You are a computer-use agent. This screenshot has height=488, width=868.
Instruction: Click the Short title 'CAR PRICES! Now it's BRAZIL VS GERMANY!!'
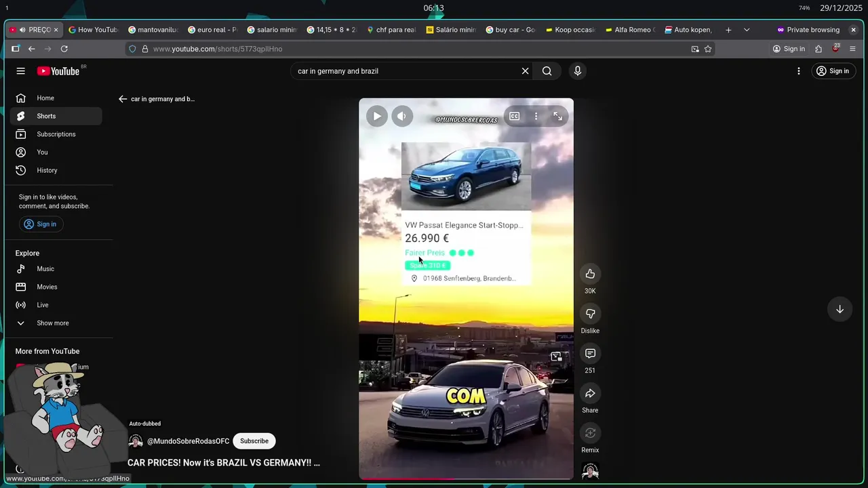point(224,463)
